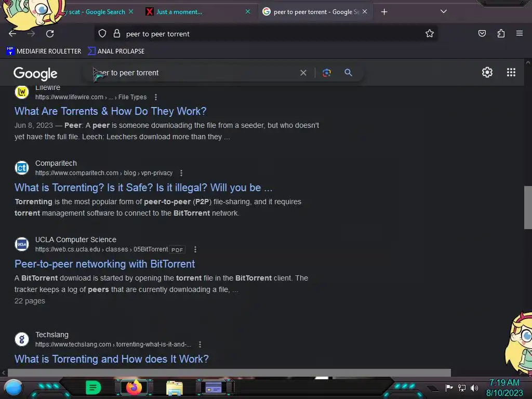The image size is (532, 399).
Task: Open 'What is Torrenting? Is it Safe?' result
Action: click(x=143, y=188)
